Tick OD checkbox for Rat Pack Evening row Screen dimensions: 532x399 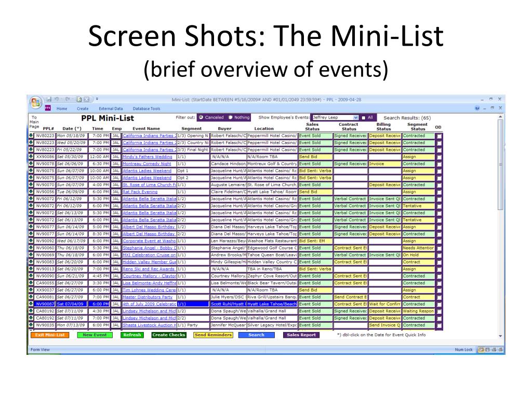tap(439, 192)
